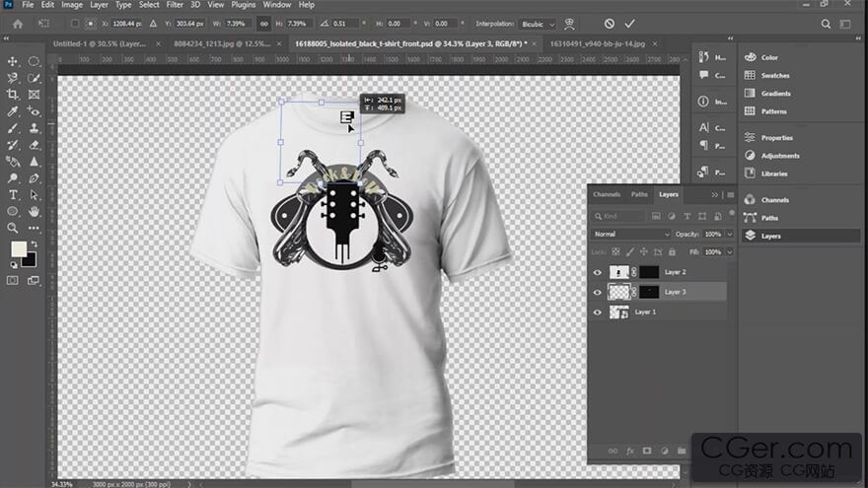The width and height of the screenshot is (868, 488).
Task: Toggle visibility of Layer 3
Action: click(598, 292)
